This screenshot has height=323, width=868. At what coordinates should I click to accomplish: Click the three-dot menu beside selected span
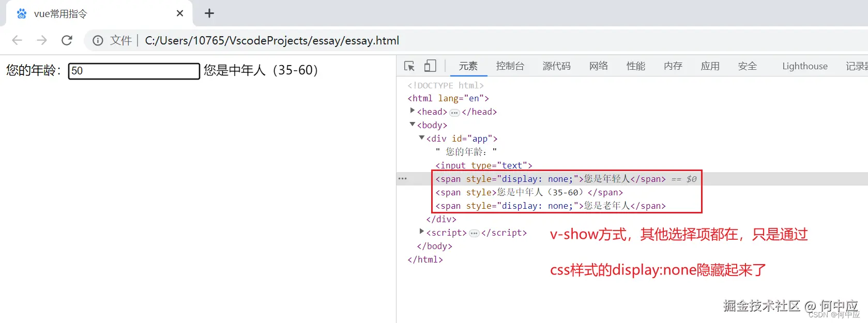click(403, 179)
